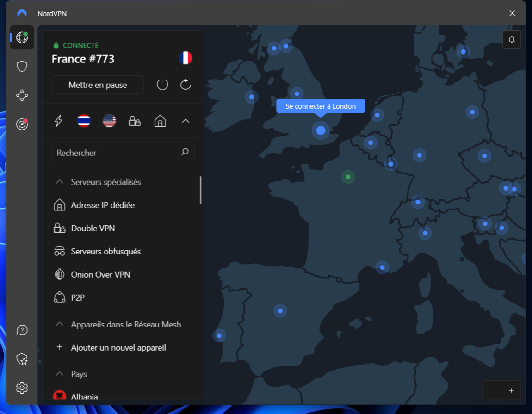Viewport: 532px width, 414px height.
Task: Open the help chat bubble icon
Action: pos(22,330)
